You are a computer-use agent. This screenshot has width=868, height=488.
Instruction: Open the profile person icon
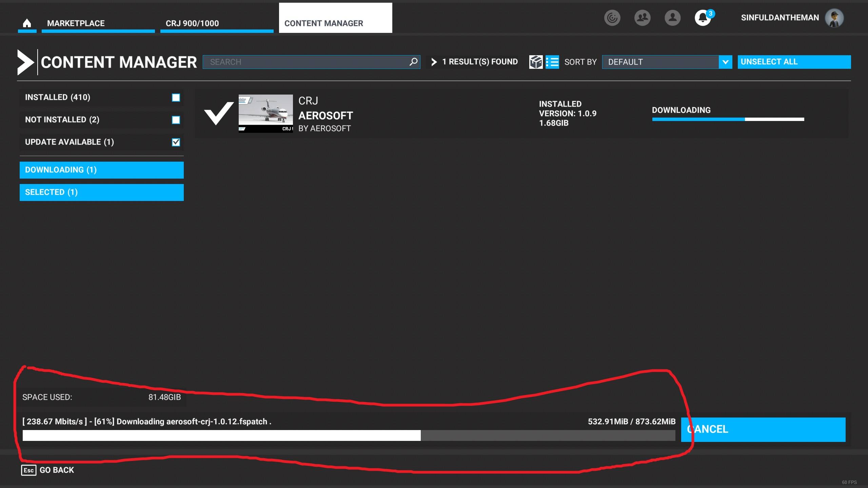pos(673,18)
